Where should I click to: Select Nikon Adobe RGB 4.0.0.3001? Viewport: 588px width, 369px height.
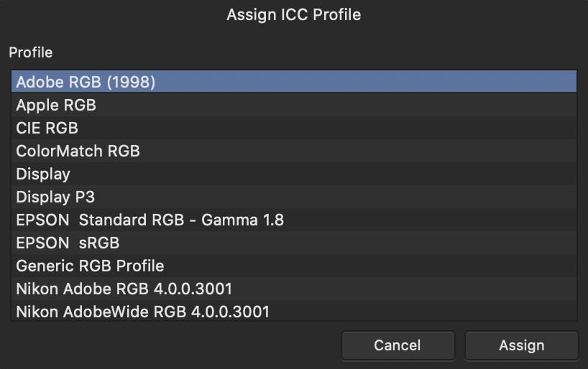point(124,289)
